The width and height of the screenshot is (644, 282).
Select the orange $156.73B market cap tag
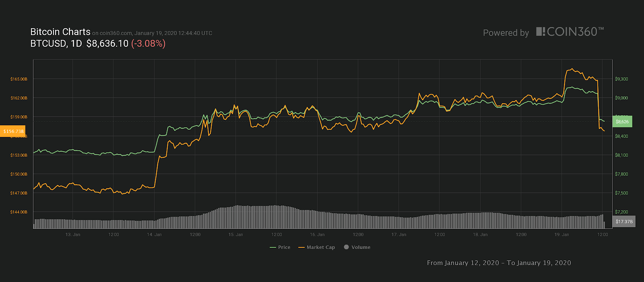14,131
